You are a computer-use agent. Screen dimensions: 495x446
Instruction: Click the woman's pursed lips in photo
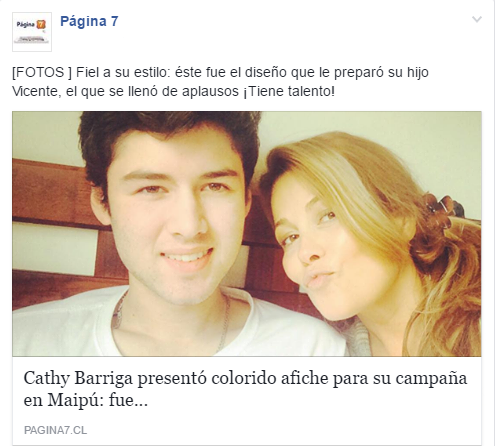click(318, 279)
